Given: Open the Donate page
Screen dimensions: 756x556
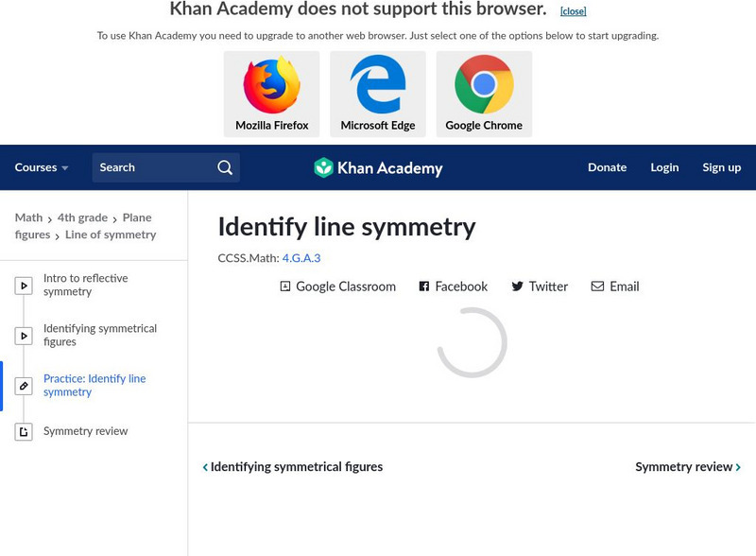Looking at the screenshot, I should pyautogui.click(x=607, y=167).
